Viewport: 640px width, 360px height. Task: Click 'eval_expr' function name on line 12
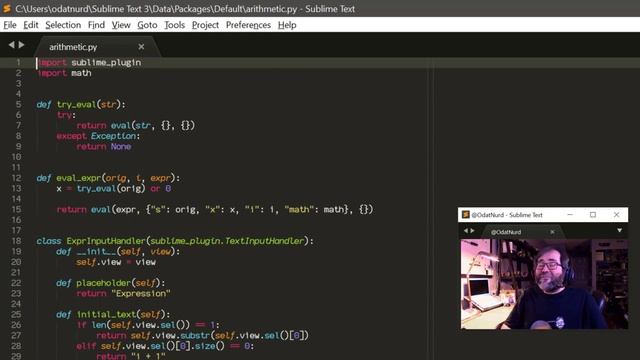point(78,178)
